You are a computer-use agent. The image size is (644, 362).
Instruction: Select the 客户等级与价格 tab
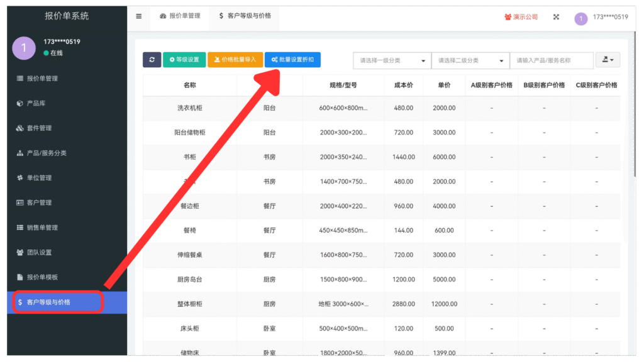[x=245, y=16]
